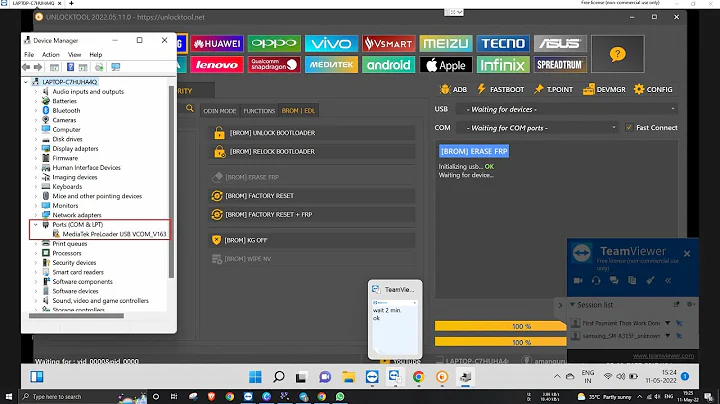720x404 pixels.
Task: Open the yellow question mark help tile
Action: pyautogui.click(x=618, y=54)
